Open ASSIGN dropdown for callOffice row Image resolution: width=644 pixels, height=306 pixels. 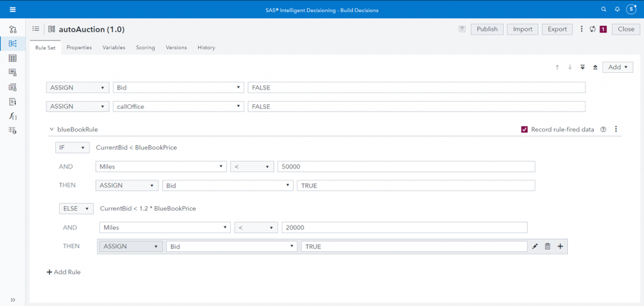tap(77, 106)
